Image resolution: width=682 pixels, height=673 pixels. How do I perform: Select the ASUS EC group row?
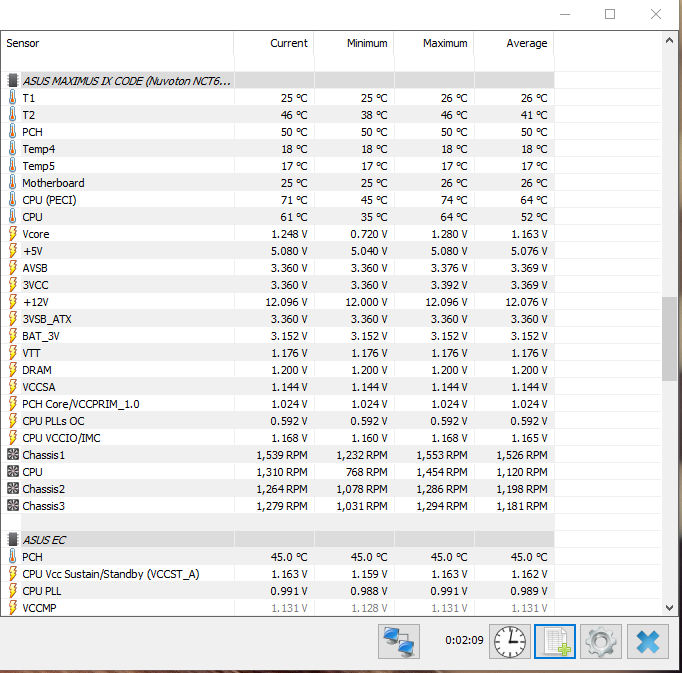(x=277, y=539)
